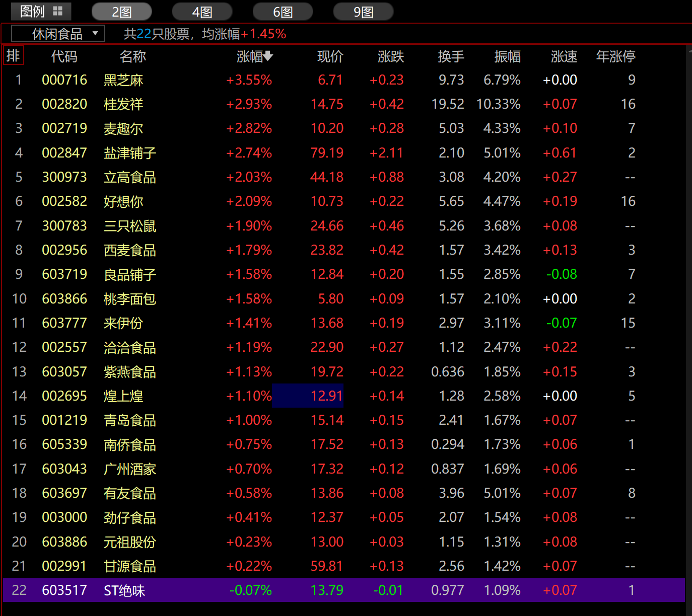This screenshot has height=616, width=692.
Task: Click 良品铺子 涨速 value -0.08
Action: point(562,274)
